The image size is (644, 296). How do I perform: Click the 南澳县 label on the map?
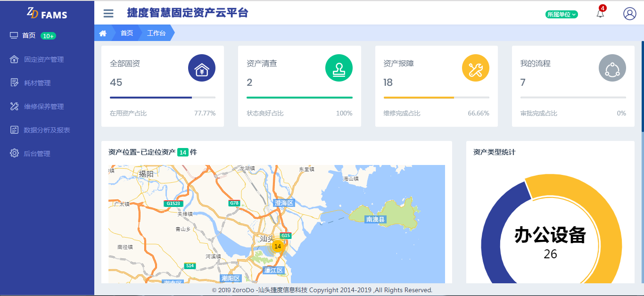[376, 219]
